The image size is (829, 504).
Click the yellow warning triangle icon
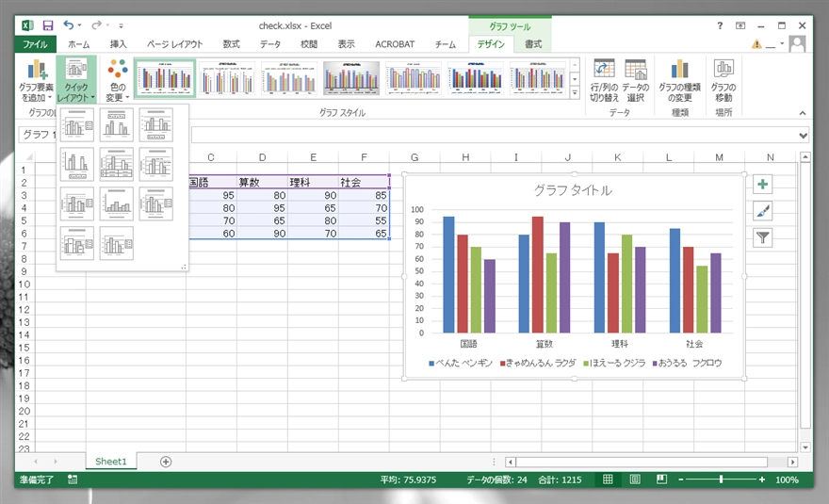(756, 44)
